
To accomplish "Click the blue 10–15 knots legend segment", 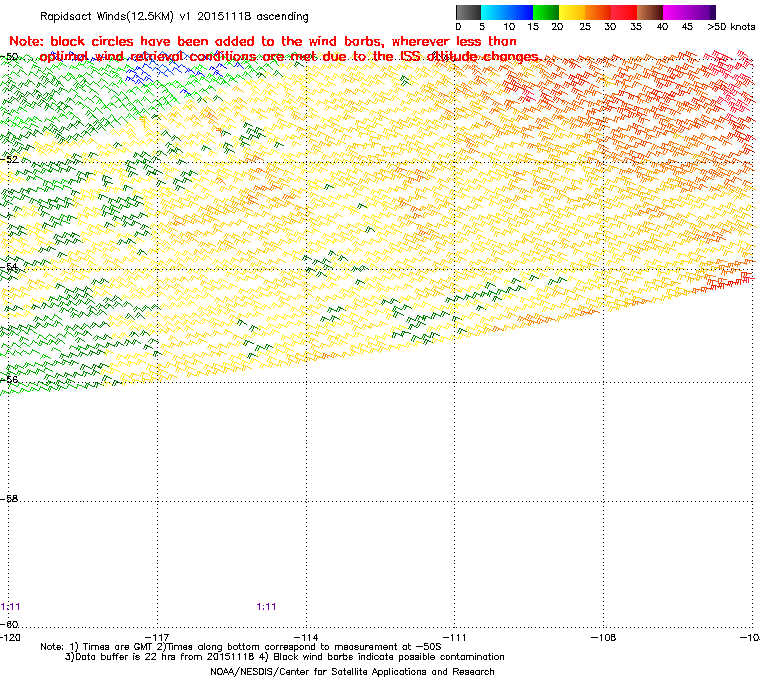I will [520, 12].
